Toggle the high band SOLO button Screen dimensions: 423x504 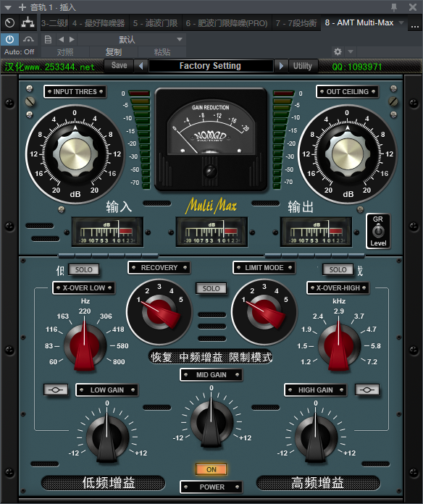[338, 269]
